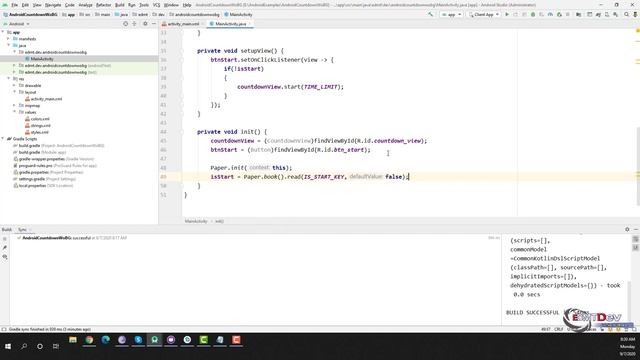Open the Camtasia taskbar icon
Image resolution: width=640 pixels, height=360 pixels.
(x=203, y=340)
